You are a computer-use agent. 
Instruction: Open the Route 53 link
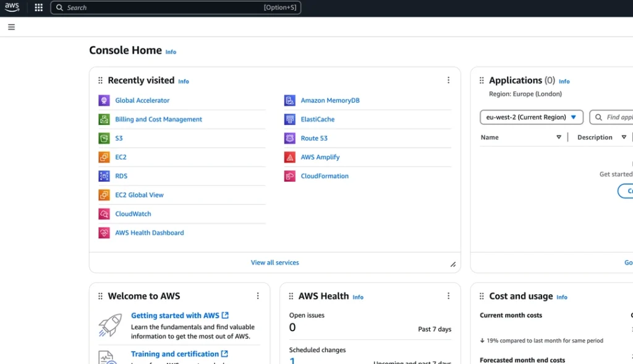313,138
